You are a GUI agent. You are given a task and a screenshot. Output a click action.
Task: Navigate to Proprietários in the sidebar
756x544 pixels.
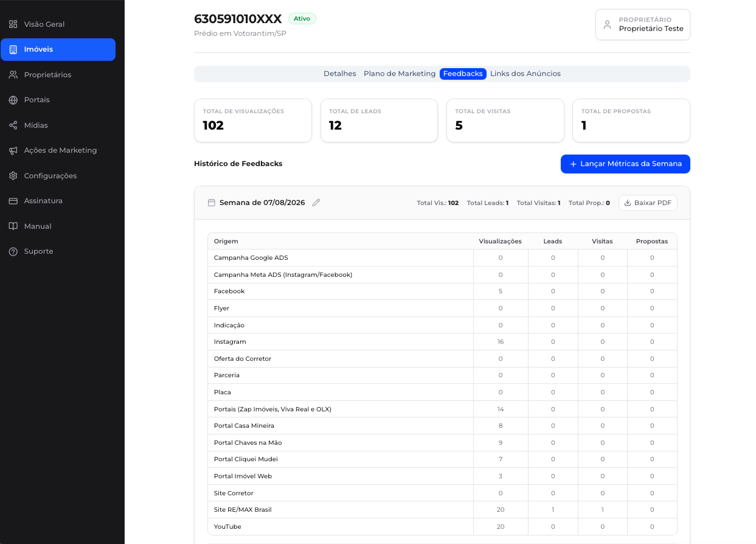[58, 75]
